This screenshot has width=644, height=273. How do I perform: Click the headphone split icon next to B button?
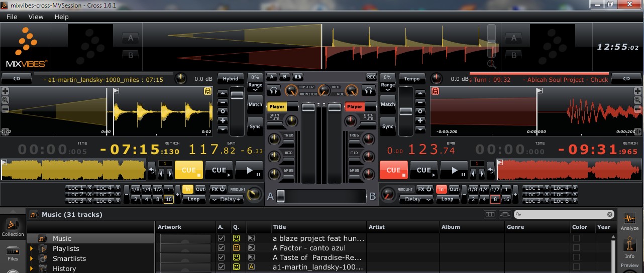click(298, 77)
